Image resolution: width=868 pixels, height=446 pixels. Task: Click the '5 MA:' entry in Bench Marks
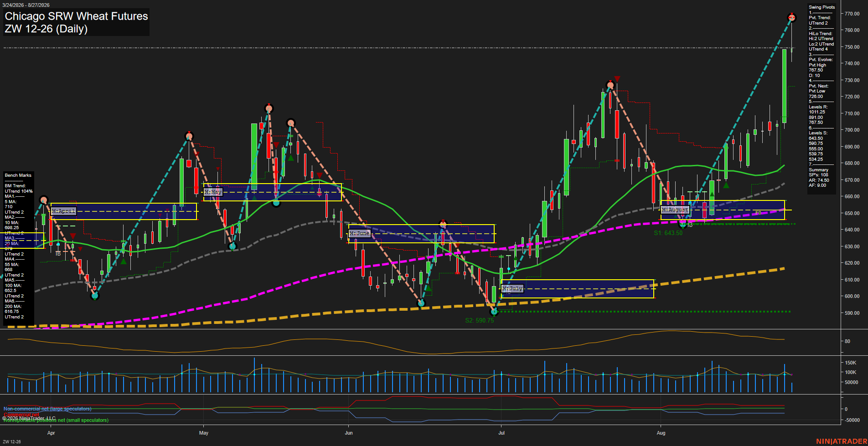10,202
